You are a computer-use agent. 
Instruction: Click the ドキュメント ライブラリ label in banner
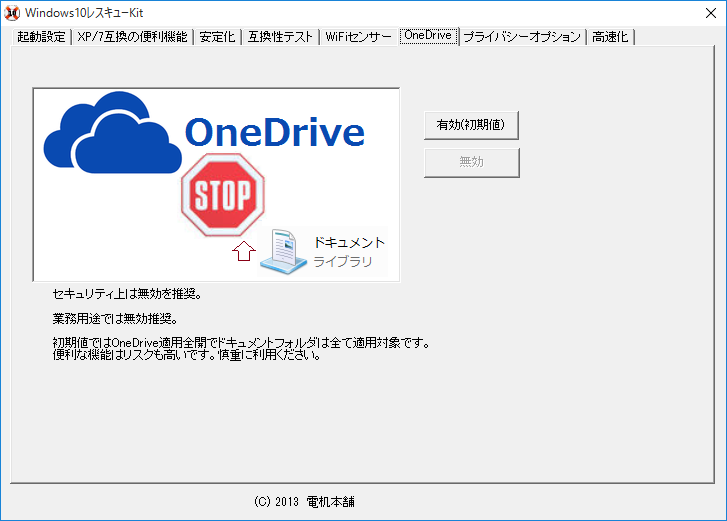tap(348, 252)
